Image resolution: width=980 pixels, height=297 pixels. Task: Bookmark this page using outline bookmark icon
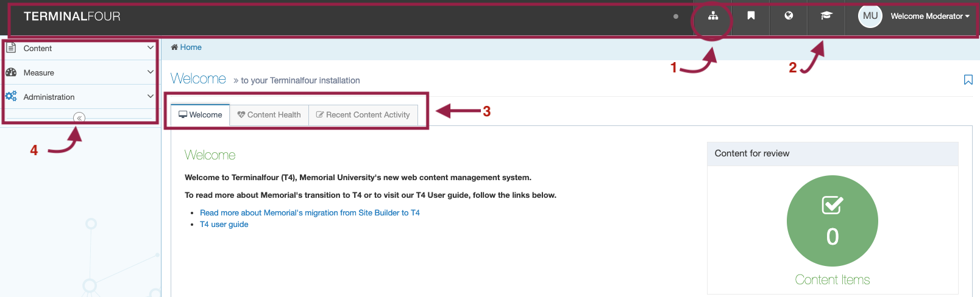click(x=968, y=80)
